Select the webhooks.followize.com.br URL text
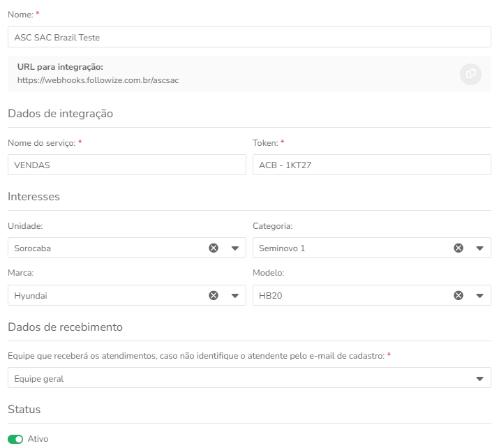499x448 pixels. (98, 80)
